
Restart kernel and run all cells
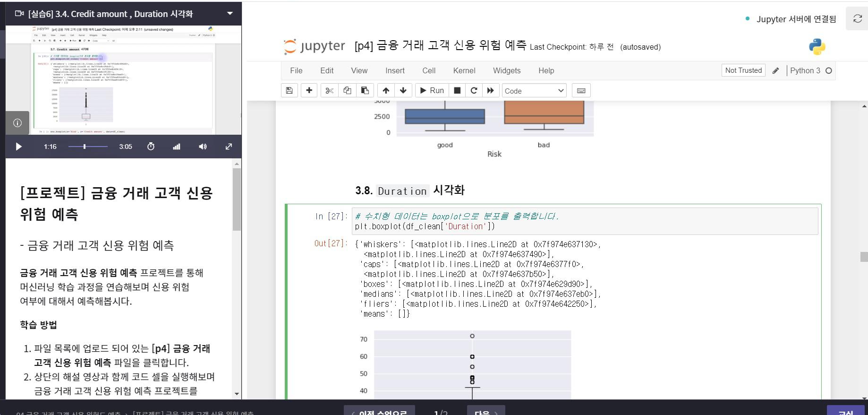(x=491, y=90)
